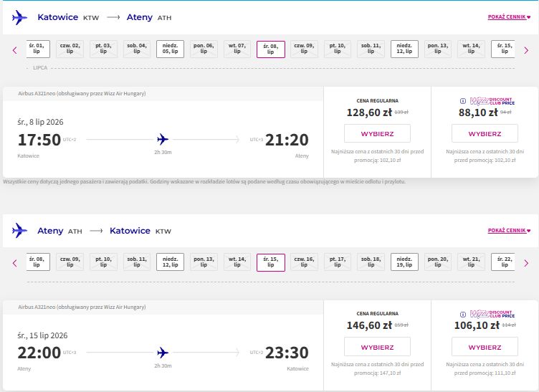Choose Discount Club 106,10 zł Wybierz button
This screenshot has height=392, width=539.
coord(485,347)
